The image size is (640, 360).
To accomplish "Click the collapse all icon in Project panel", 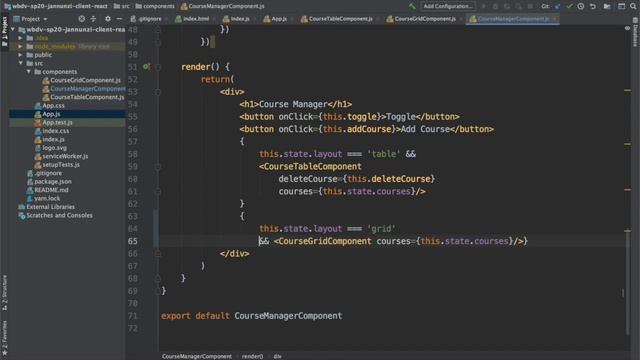I will pyautogui.click(x=93, y=19).
